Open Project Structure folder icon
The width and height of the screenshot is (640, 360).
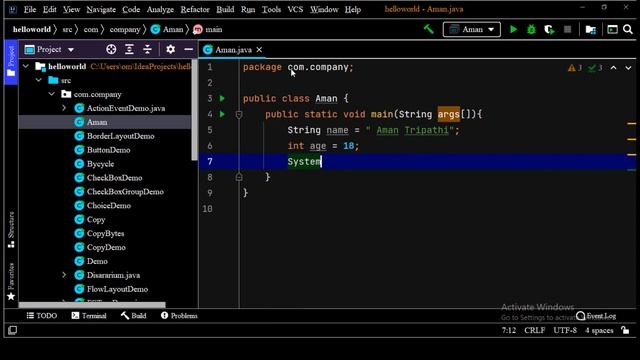591,29
